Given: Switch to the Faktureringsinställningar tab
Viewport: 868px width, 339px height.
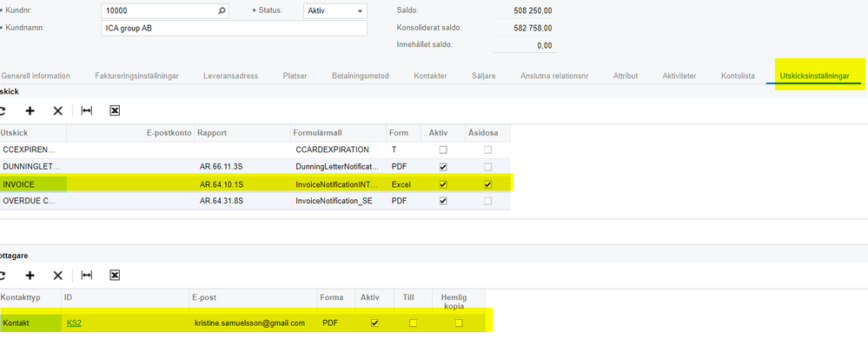Looking at the screenshot, I should point(136,76).
